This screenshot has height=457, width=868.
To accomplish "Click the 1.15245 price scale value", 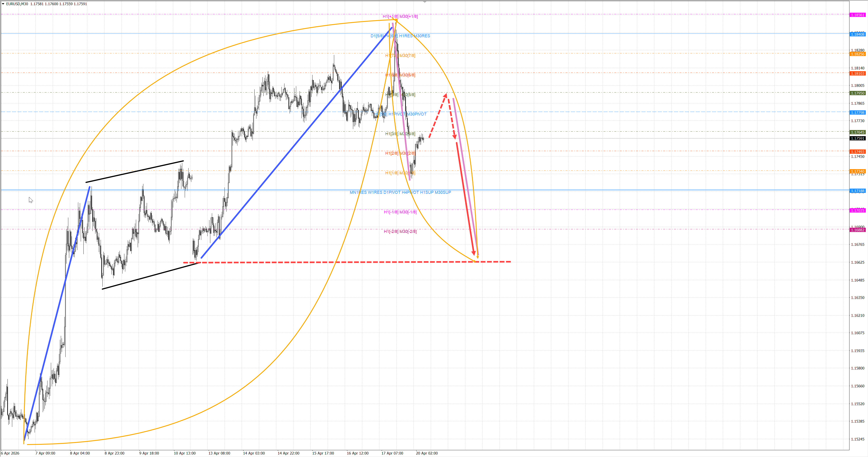I will pos(858,439).
